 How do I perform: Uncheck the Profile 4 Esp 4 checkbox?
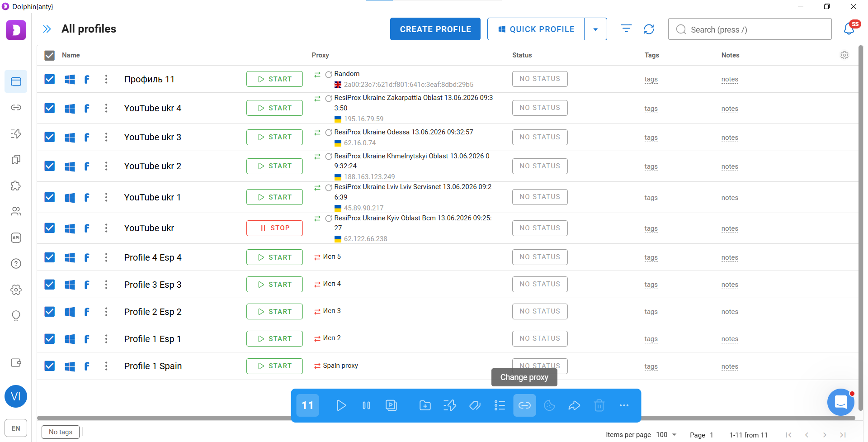(50, 257)
